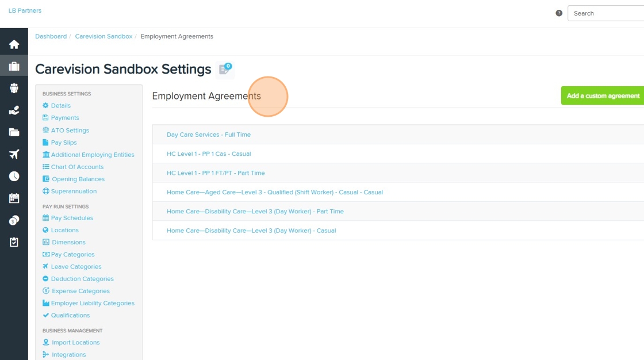Image resolution: width=644 pixels, height=360 pixels.
Task: Click the checkmark icon for Qualifications
Action: click(x=45, y=315)
